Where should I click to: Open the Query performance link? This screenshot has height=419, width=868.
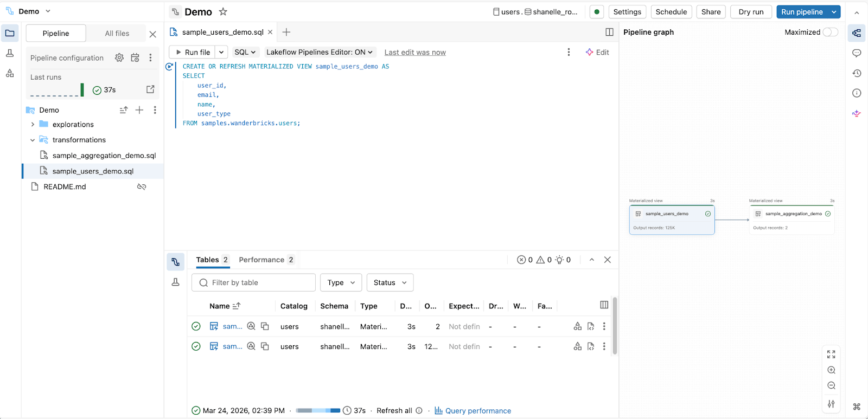point(477,411)
